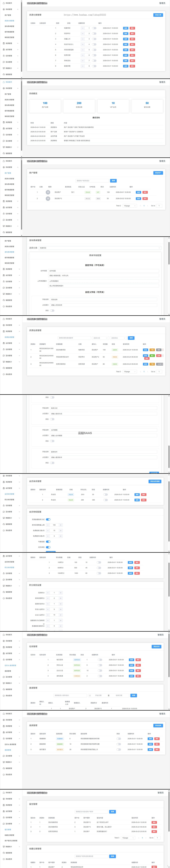Screen dimensions: 170x868
Task: Toggle switch for 每日签到 task row
Action: click(100, 660)
